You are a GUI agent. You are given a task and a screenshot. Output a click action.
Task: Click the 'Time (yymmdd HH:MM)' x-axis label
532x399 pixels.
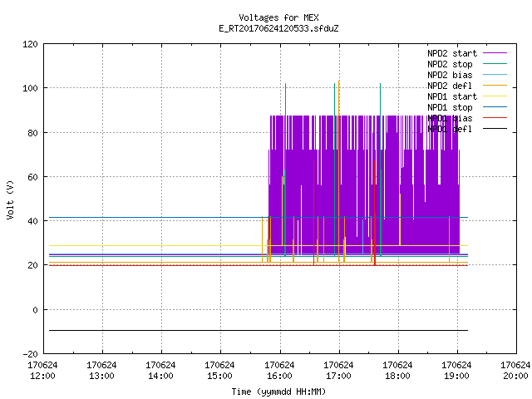tap(278, 392)
